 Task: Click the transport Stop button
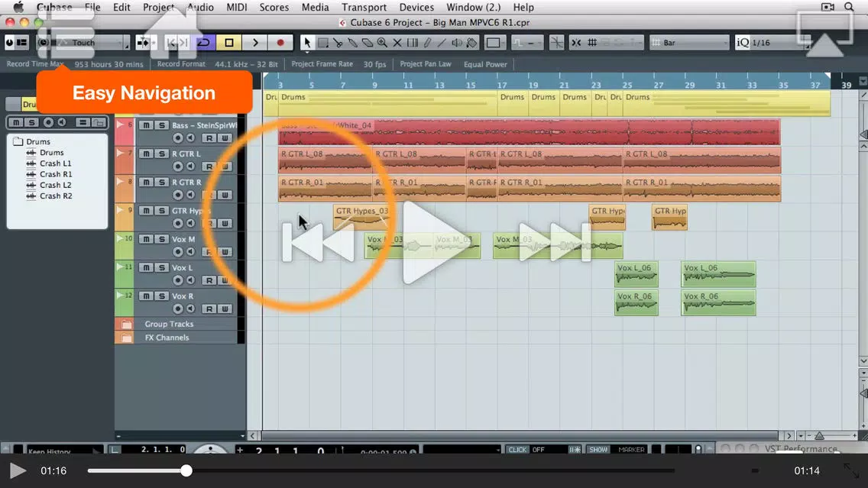point(229,43)
